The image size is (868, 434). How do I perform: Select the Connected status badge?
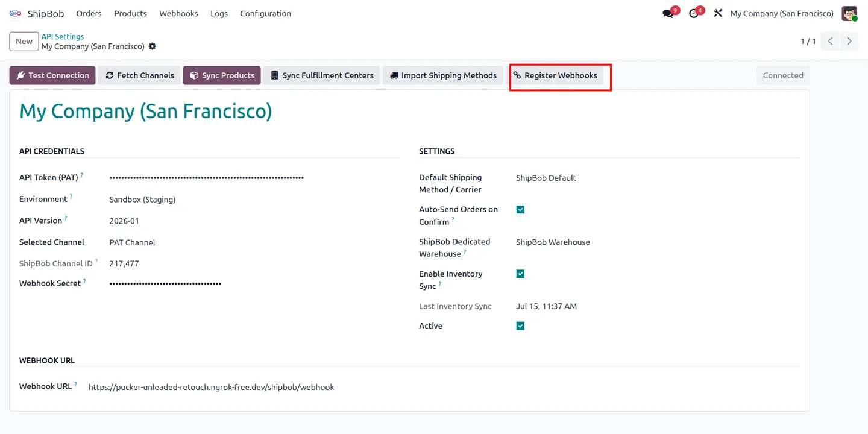click(783, 75)
